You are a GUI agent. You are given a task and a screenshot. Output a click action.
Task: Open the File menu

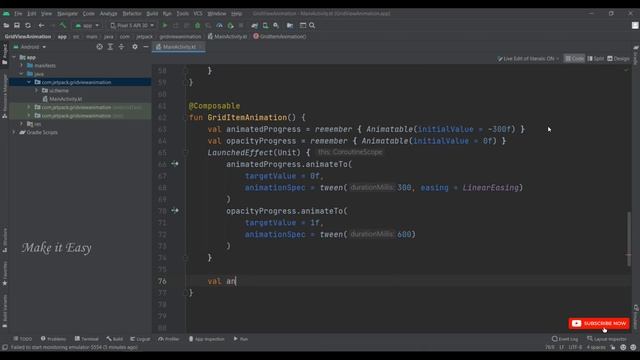coord(18,13)
